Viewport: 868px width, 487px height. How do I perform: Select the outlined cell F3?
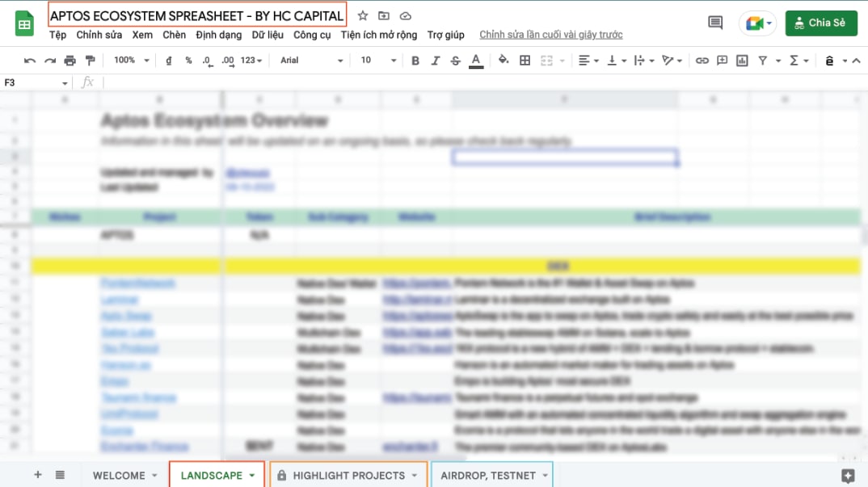[565, 157]
